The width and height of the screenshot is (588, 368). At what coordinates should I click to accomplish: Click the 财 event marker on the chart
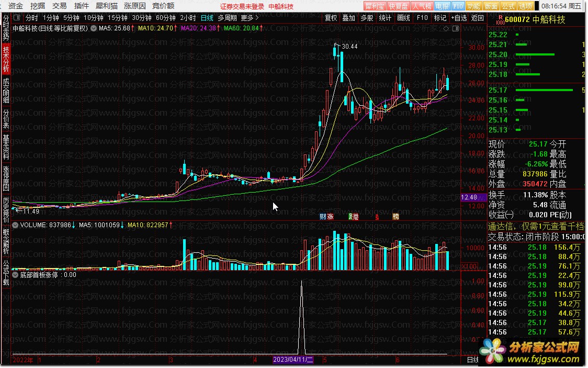pos(323,216)
